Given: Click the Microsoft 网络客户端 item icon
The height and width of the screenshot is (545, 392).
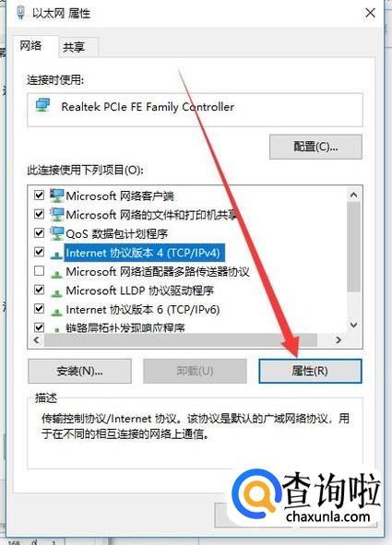Looking at the screenshot, I should pos(56,195).
